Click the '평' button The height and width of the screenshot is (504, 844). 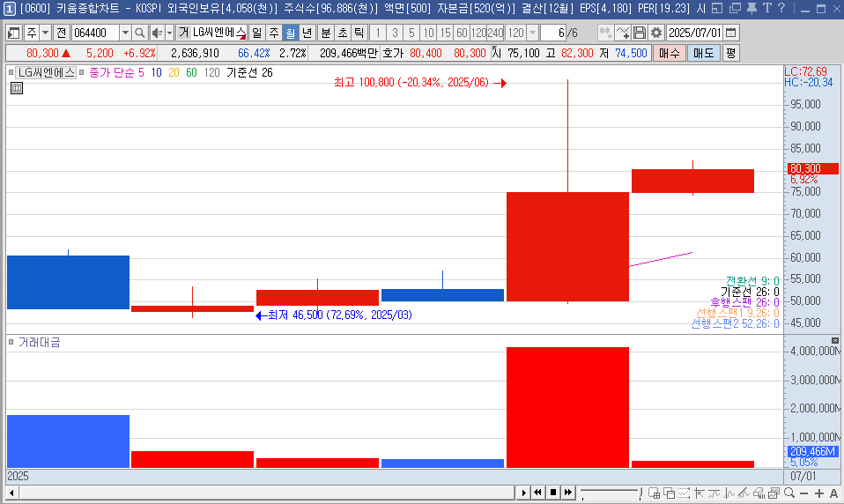pos(730,53)
